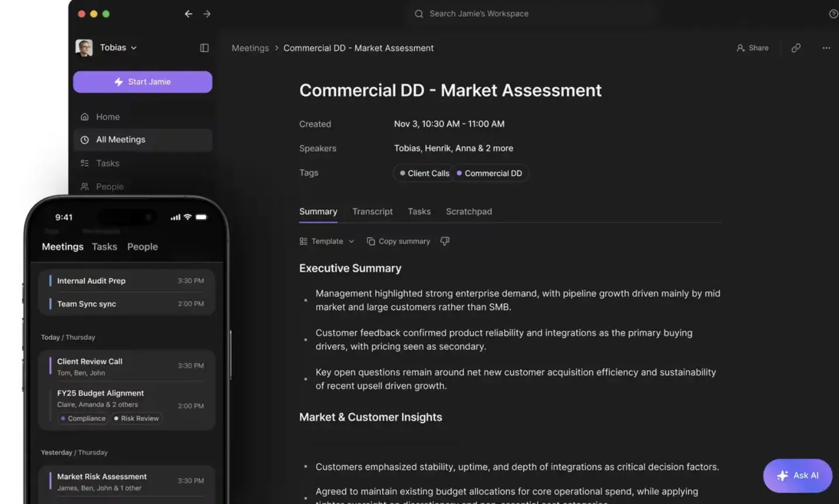Select Tasks tab on the phone

tap(105, 246)
